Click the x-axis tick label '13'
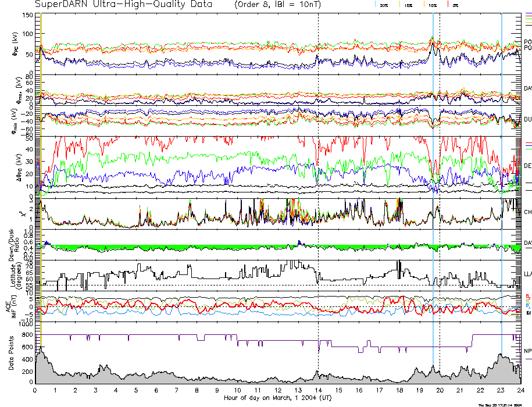Viewport: 532px width, 407px height. pos(298,390)
